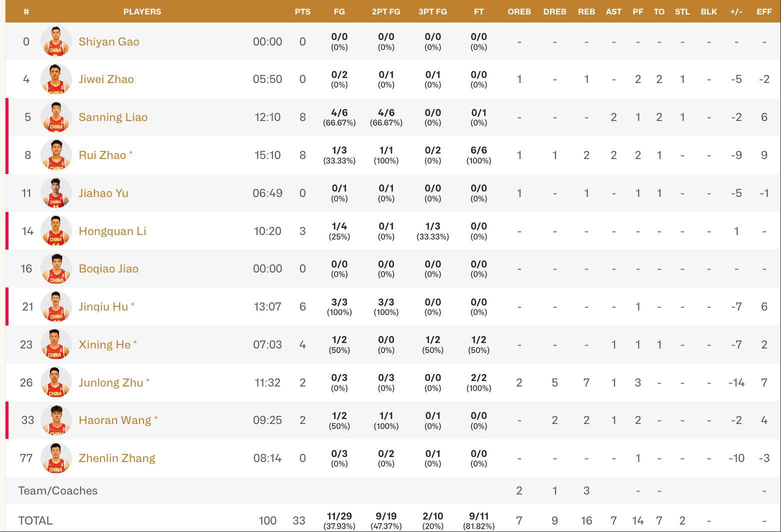Select Junlong Zhu's plus/minus value -14

736,382
